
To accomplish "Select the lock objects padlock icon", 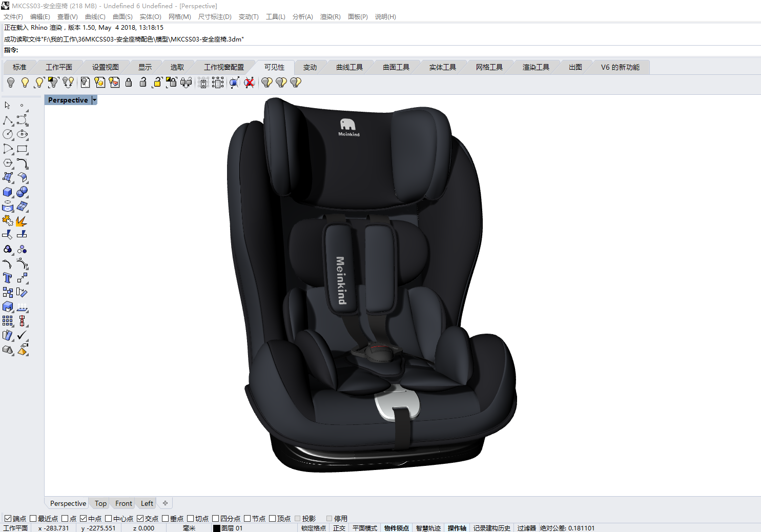I will [129, 82].
